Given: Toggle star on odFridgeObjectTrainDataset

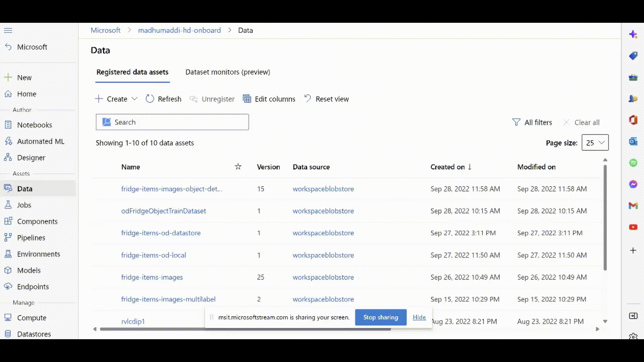Looking at the screenshot, I should click(x=238, y=211).
